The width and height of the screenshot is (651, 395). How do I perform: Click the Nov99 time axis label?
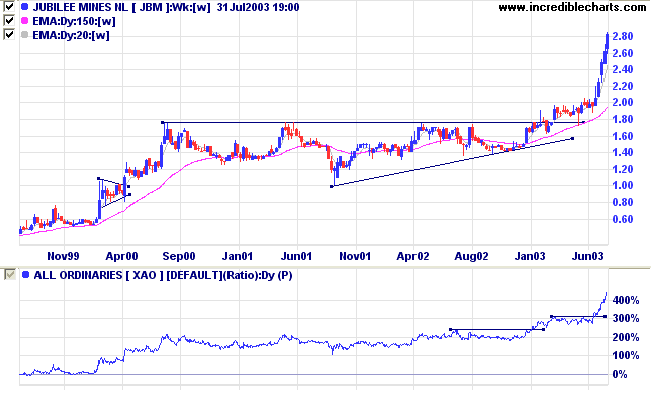click(x=63, y=256)
